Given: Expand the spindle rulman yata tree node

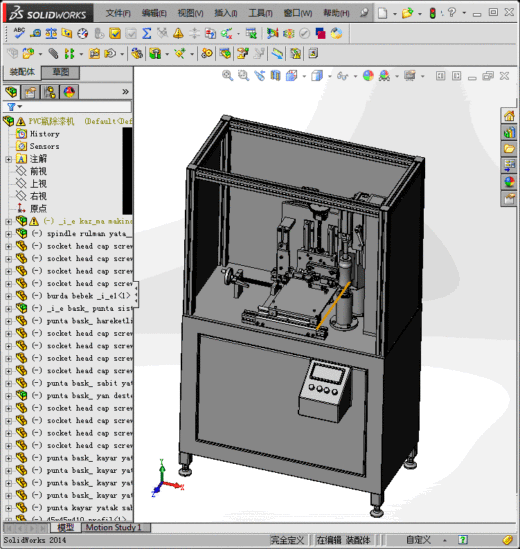Looking at the screenshot, I should pos(8,234).
